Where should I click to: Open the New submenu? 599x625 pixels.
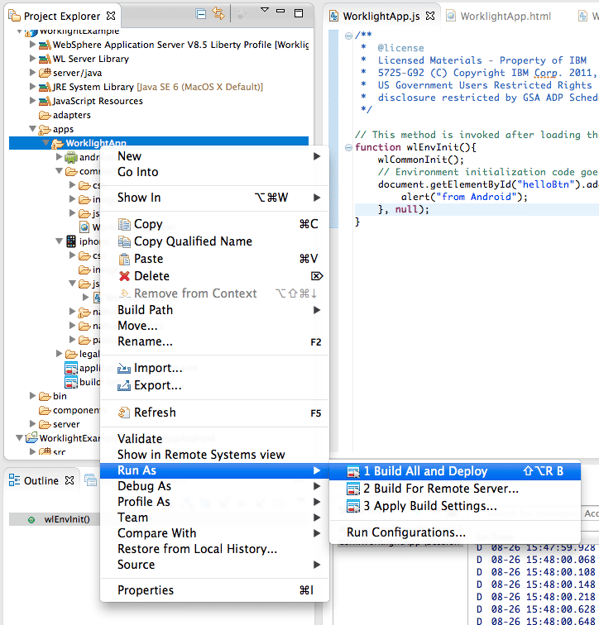[214, 156]
